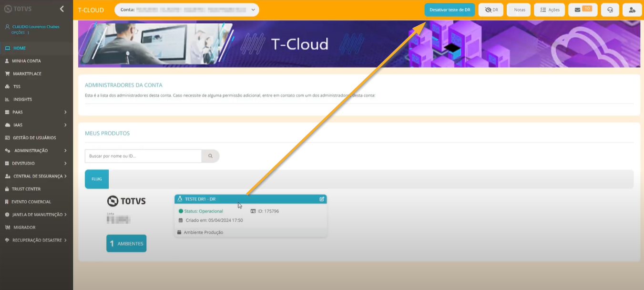
Task: Open the messages envelope with 10 badge
Action: point(583,10)
